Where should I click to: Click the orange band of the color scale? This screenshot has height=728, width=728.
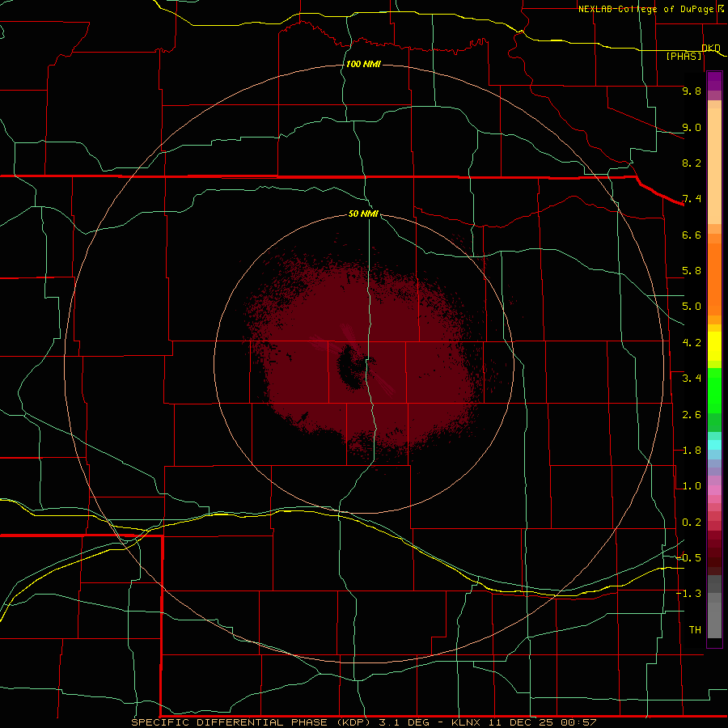(714, 278)
